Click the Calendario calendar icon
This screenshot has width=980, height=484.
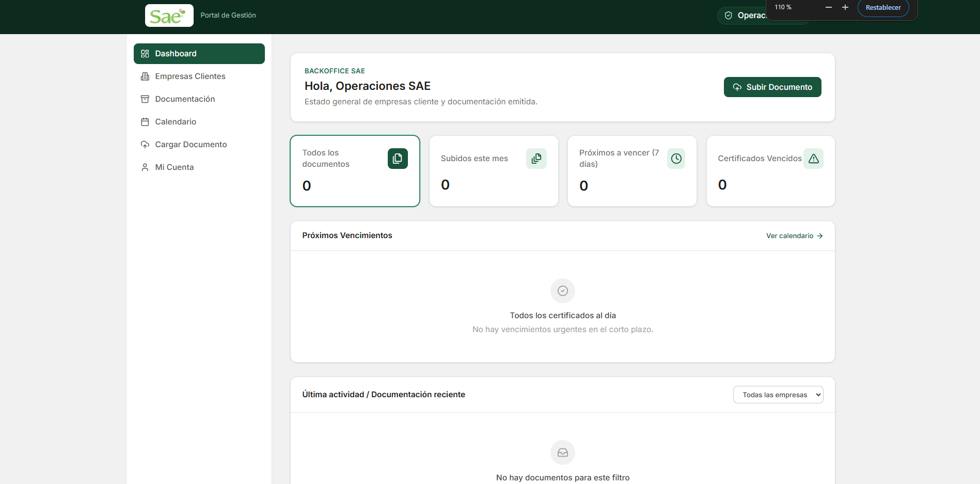click(x=145, y=122)
